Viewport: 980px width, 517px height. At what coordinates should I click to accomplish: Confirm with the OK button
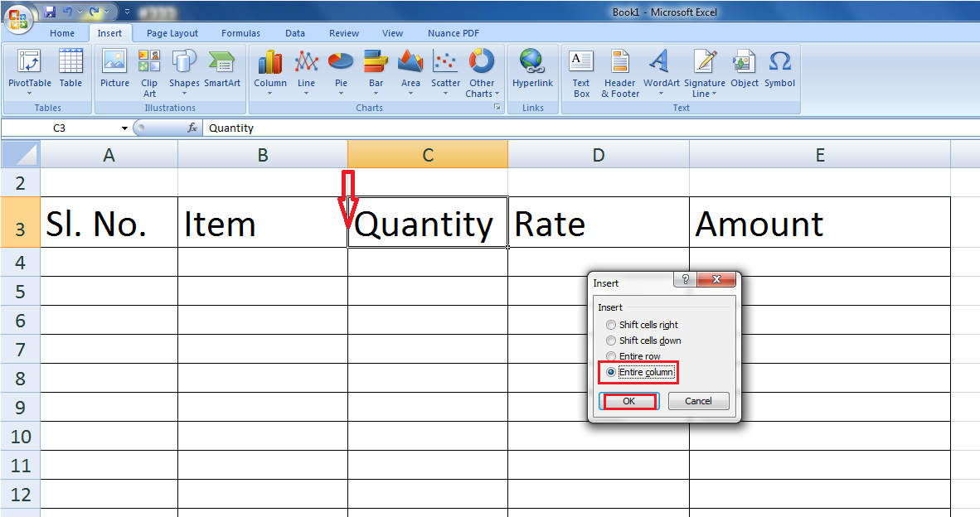(x=628, y=400)
